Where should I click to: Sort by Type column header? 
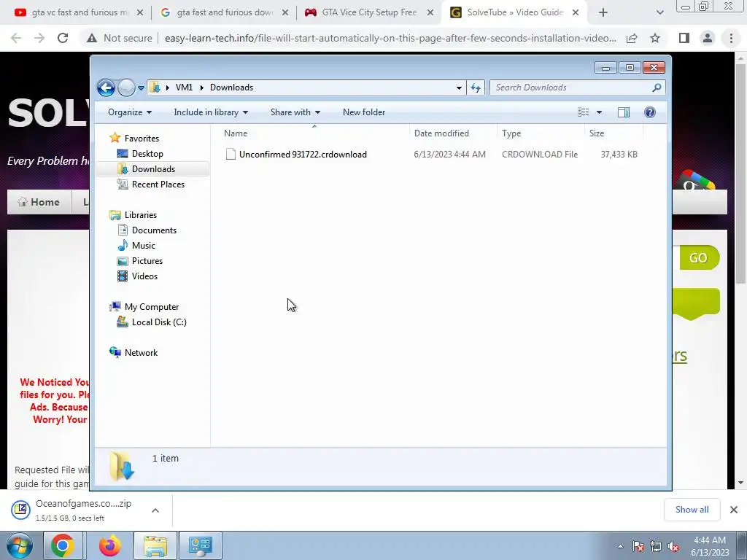[541, 133]
